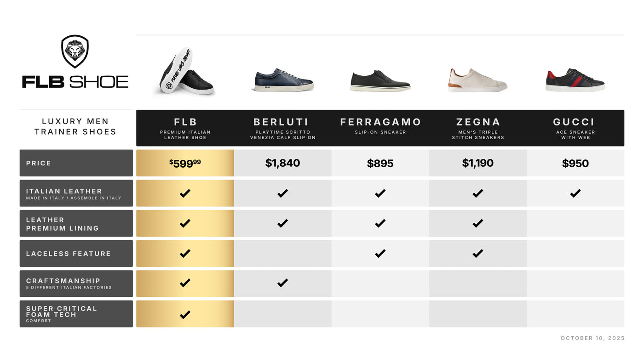This screenshot has height=362, width=644.
Task: Click the Gucci Ace sneaker image
Action: point(575,80)
